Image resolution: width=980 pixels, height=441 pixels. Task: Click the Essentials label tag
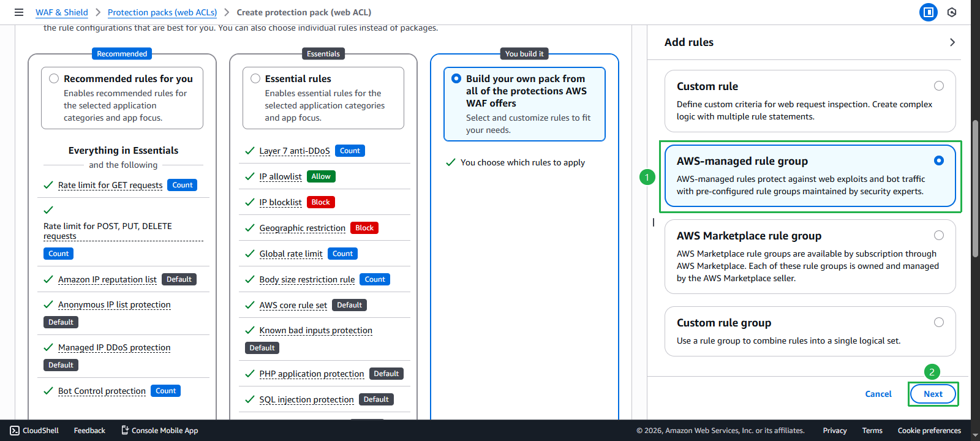[323, 54]
